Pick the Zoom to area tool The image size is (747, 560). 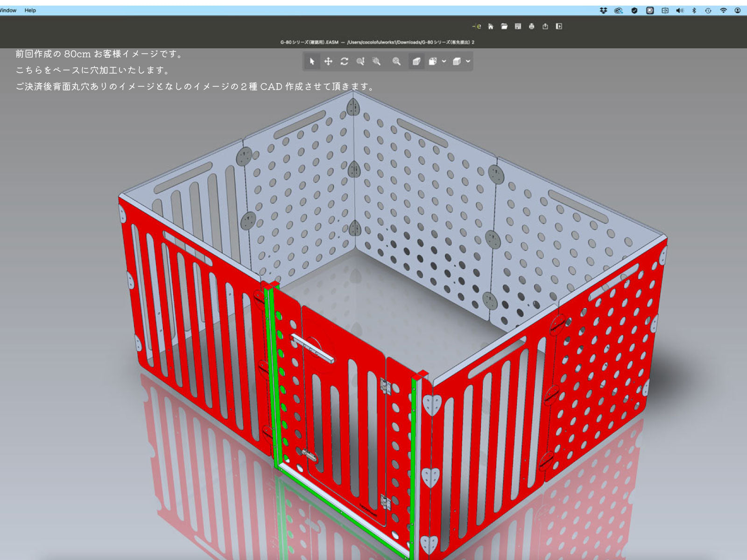coord(376,62)
